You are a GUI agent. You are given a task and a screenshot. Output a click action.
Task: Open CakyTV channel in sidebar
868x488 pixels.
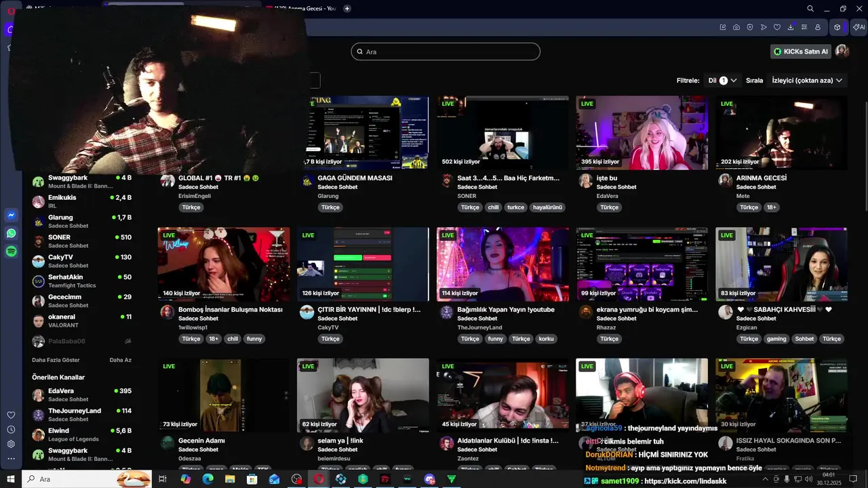[x=82, y=261]
